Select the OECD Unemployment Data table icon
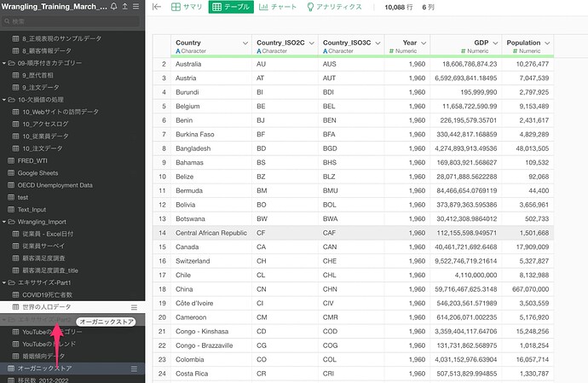 [11, 185]
